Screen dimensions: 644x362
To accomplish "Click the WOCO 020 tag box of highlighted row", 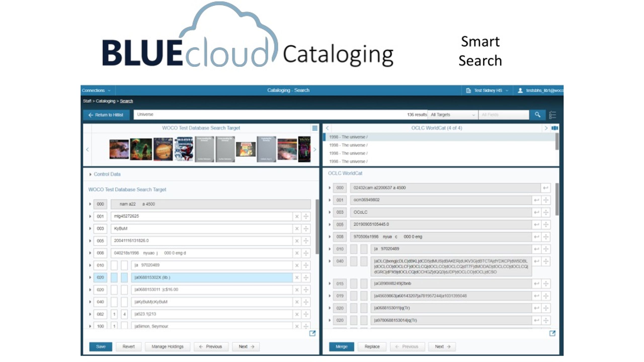I will click(100, 278).
